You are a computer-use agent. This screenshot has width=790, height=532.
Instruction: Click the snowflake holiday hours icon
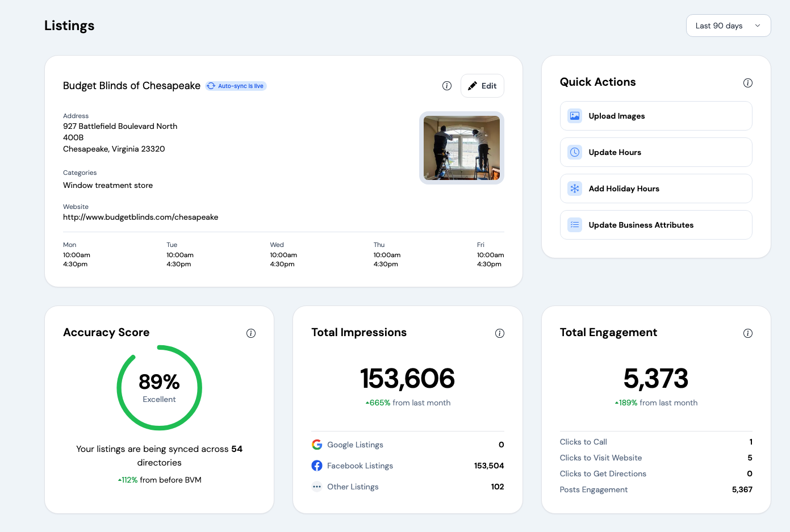tap(575, 188)
